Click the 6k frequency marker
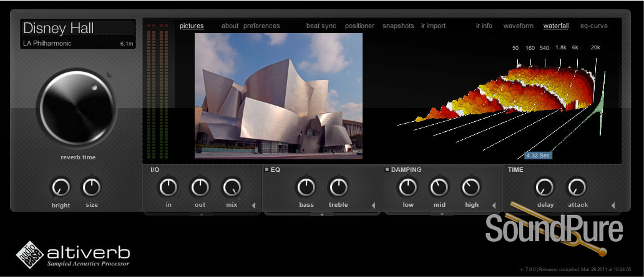Image resolution: width=644 pixels, height=278 pixels. point(575,47)
